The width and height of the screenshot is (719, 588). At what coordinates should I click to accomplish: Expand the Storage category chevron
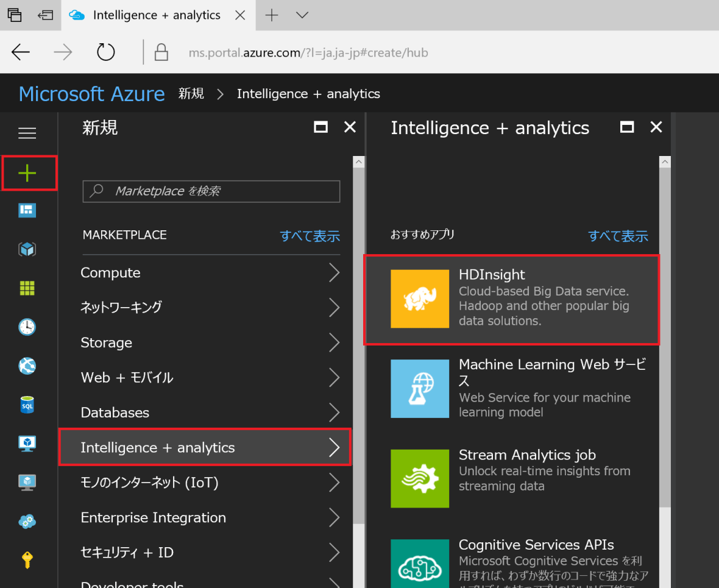point(334,342)
